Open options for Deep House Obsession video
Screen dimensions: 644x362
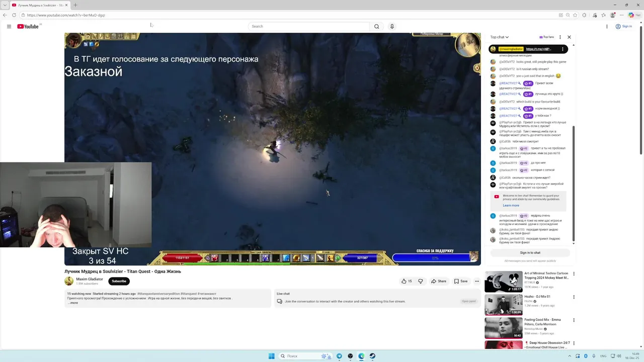(x=574, y=343)
